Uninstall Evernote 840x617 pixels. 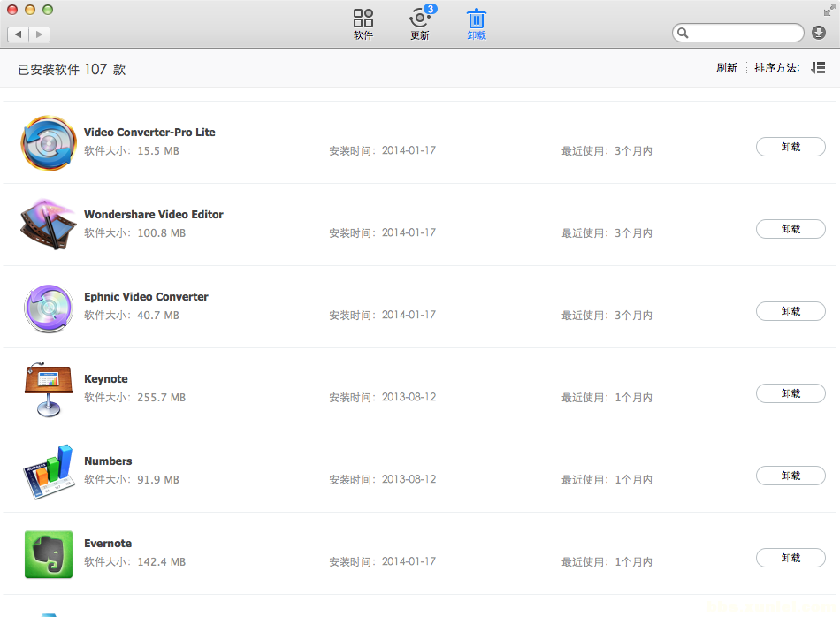(x=790, y=558)
